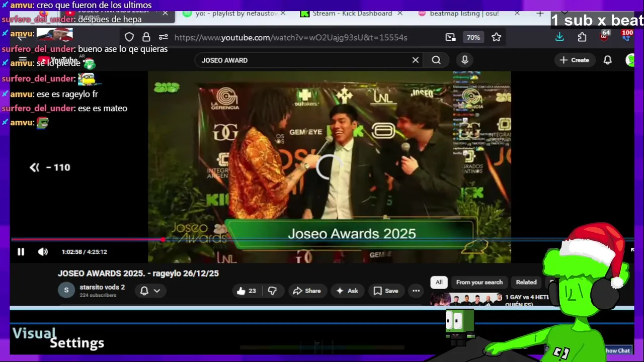Open the Ask AI button
The width and height of the screenshot is (644, 362).
click(347, 291)
